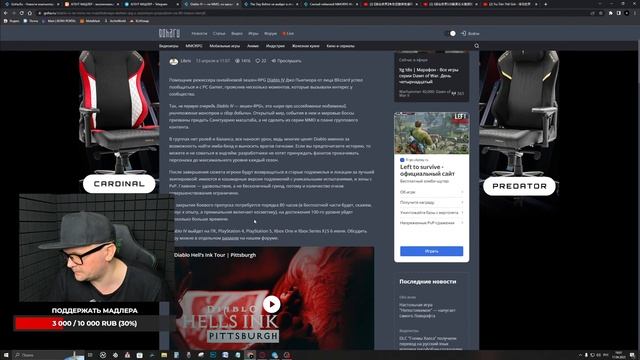This screenshot has width=640, height=360.
Task: Open the Яндекс bookmark
Action: pos(11,21)
